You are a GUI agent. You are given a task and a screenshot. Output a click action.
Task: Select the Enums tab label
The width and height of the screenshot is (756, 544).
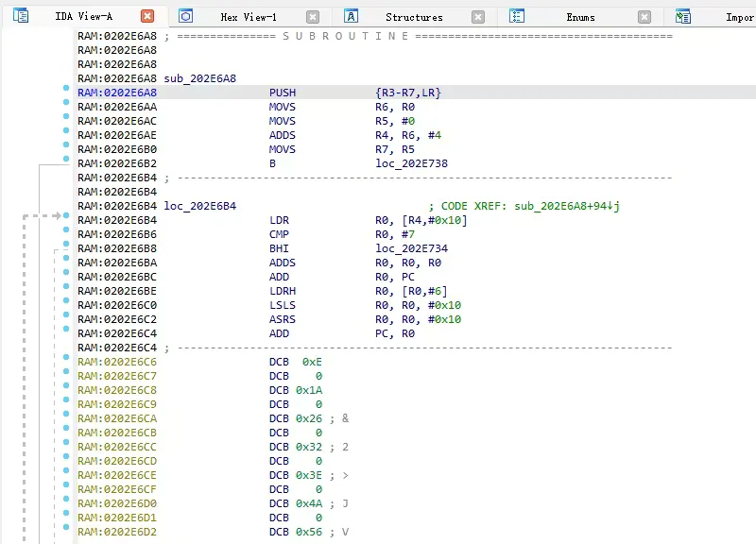580,17
